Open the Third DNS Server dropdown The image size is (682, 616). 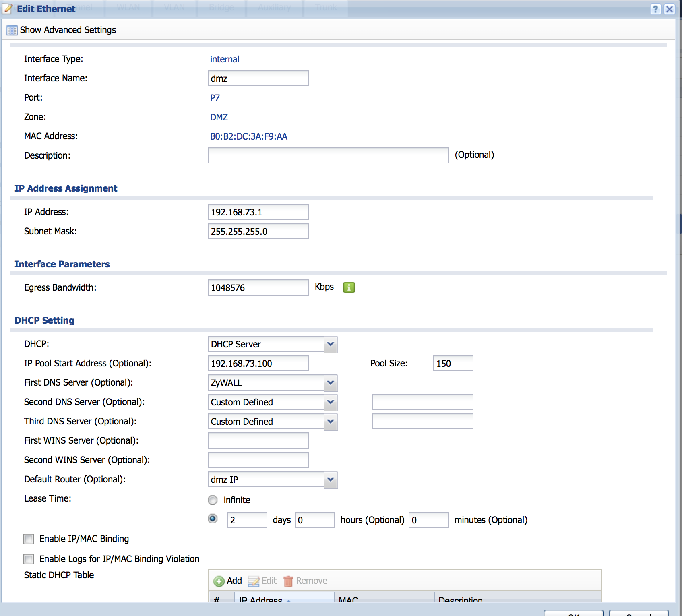pos(330,422)
